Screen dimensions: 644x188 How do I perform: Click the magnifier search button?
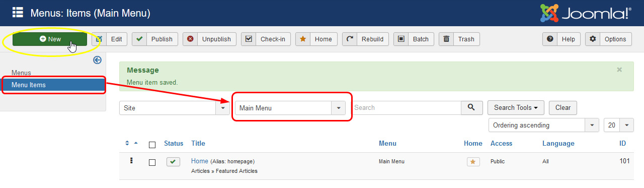coord(472,107)
